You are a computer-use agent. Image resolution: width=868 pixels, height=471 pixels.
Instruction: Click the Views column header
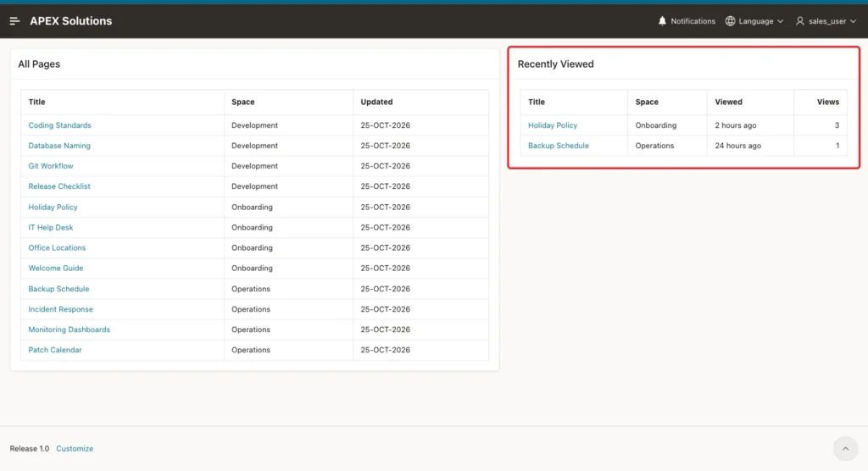827,102
